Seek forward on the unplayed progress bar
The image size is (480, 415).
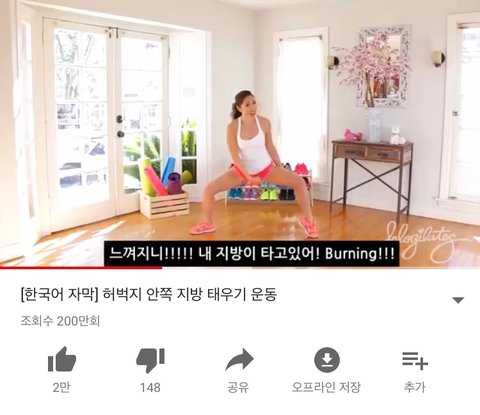321,267
